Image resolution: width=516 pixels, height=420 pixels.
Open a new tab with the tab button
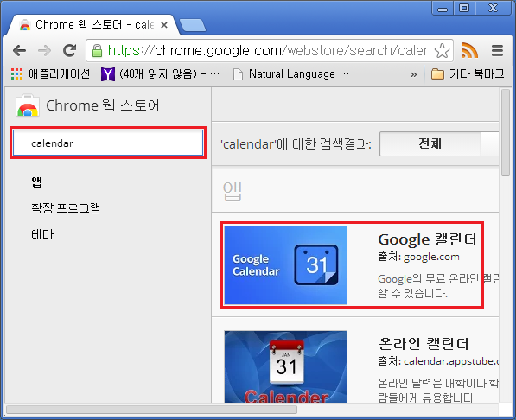coord(193,25)
